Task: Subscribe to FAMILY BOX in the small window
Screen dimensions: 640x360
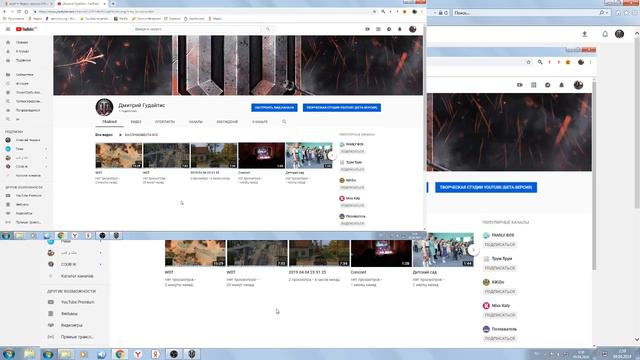Action: pyautogui.click(x=353, y=151)
